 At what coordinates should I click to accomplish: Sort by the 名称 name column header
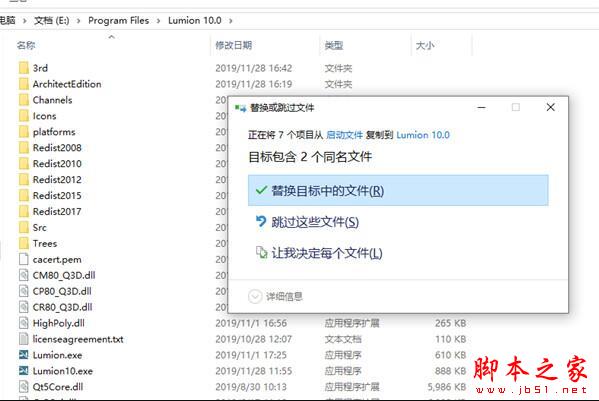26,45
